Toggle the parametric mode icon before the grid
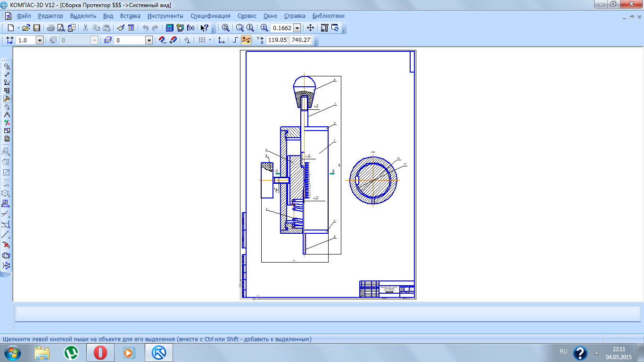Viewport: 644px width, 362px height. point(187,41)
